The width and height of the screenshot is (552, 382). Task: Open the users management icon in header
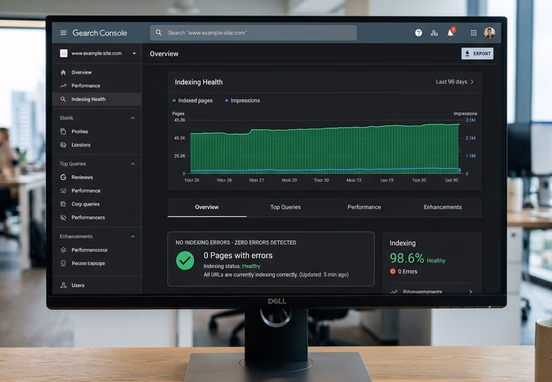coord(434,33)
